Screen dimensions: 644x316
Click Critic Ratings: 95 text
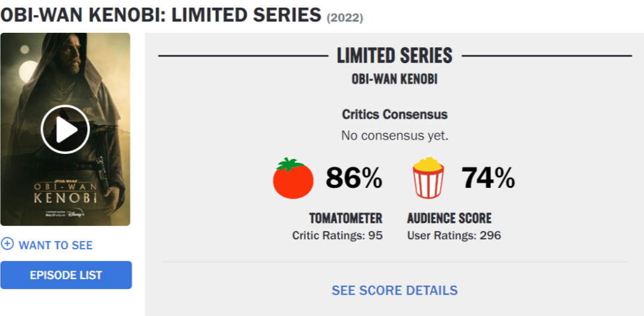coord(337,236)
